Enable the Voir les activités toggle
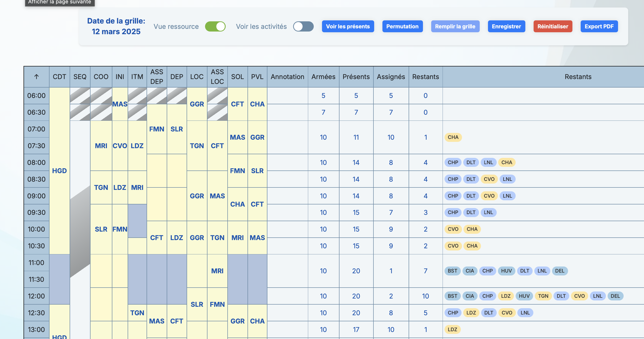Image resolution: width=644 pixels, height=339 pixels. click(x=303, y=26)
